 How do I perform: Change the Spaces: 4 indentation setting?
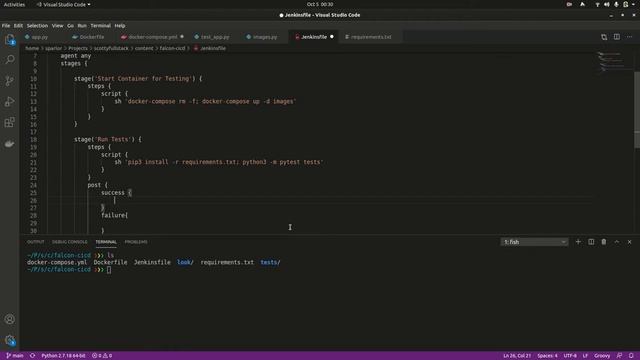point(547,356)
